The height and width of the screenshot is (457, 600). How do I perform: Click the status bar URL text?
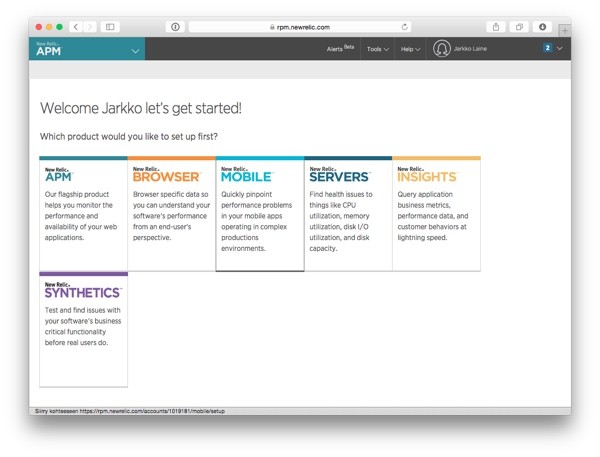click(x=130, y=411)
